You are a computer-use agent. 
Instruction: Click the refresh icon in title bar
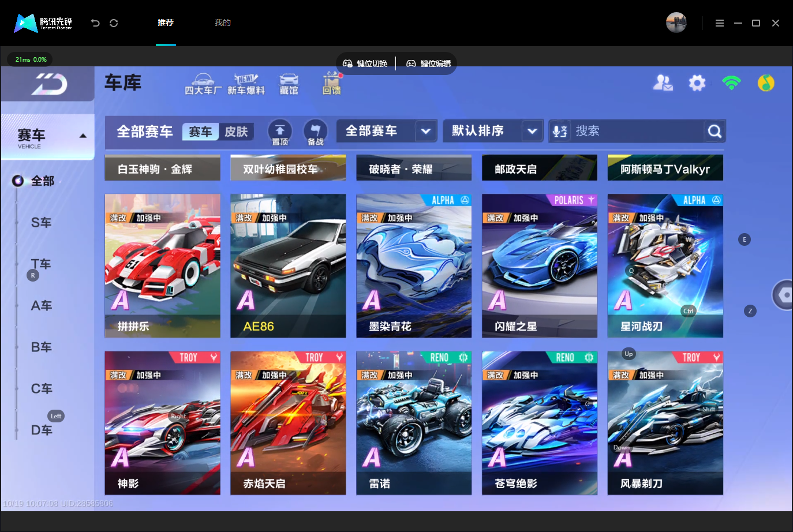tap(114, 23)
